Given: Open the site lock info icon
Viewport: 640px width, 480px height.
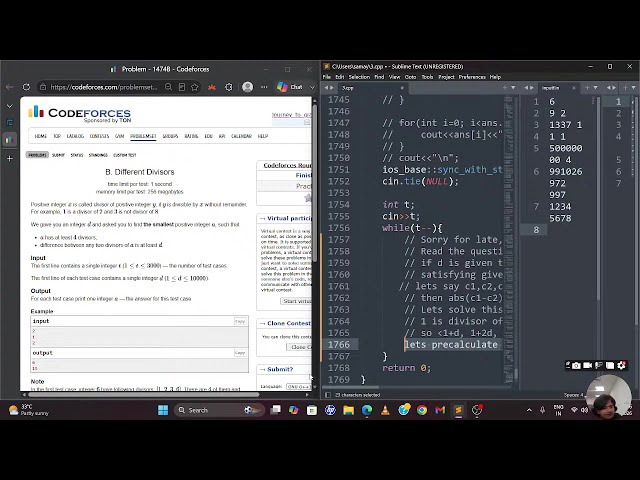Looking at the screenshot, I should tap(43, 87).
